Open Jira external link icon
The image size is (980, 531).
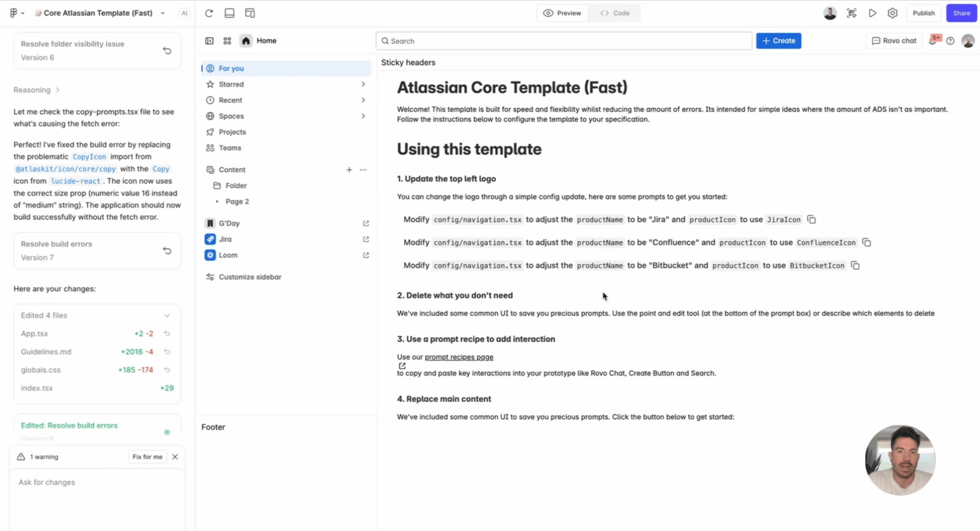[x=366, y=239]
